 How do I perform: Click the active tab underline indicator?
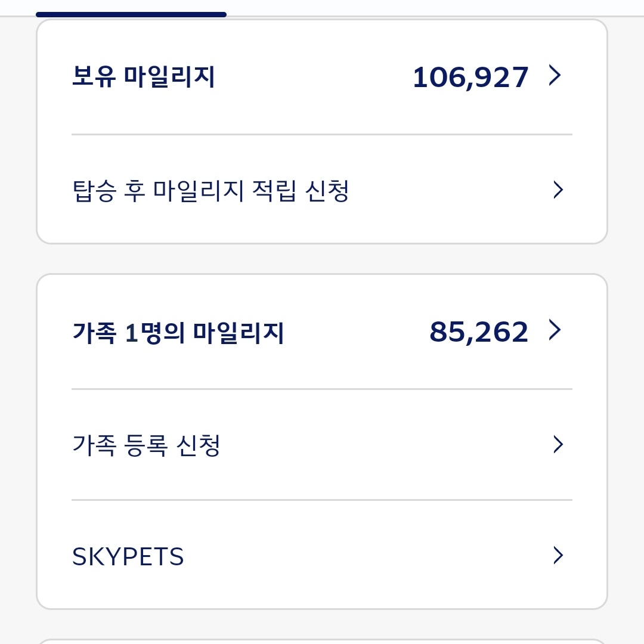(x=131, y=14)
